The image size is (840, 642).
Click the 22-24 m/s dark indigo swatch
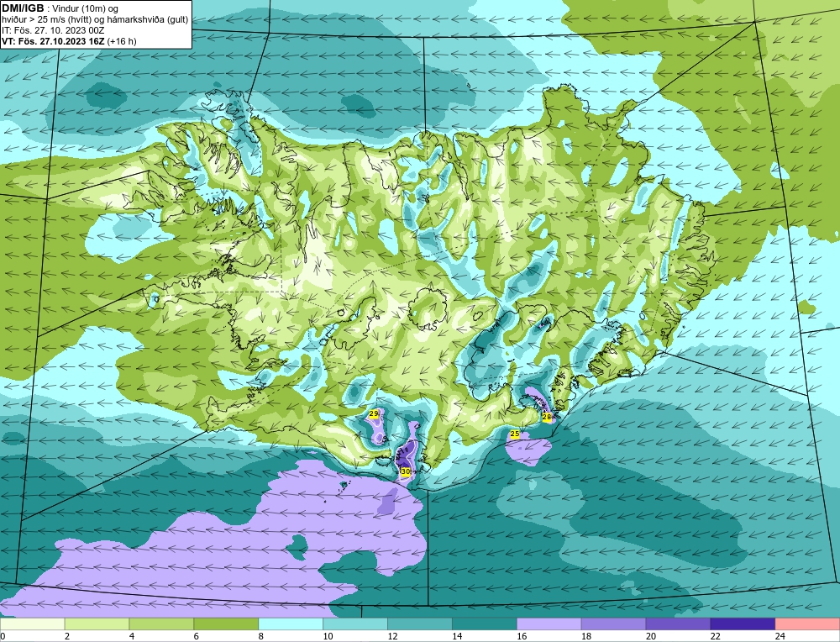[743, 624]
